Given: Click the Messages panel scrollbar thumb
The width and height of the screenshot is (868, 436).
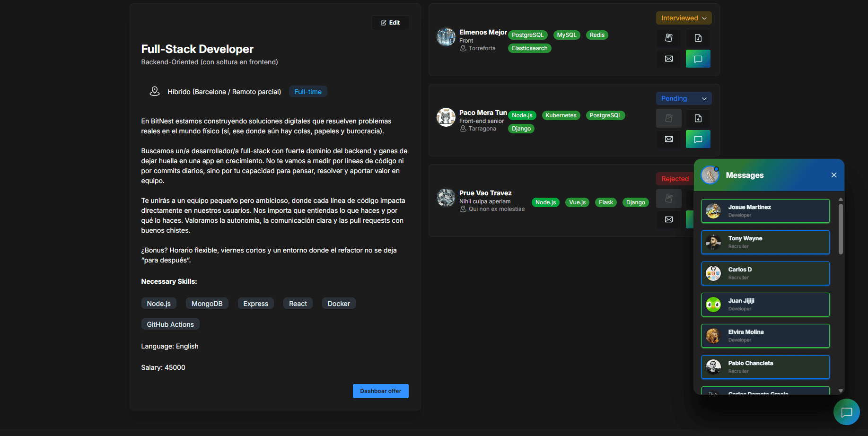Looking at the screenshot, I should tap(841, 229).
